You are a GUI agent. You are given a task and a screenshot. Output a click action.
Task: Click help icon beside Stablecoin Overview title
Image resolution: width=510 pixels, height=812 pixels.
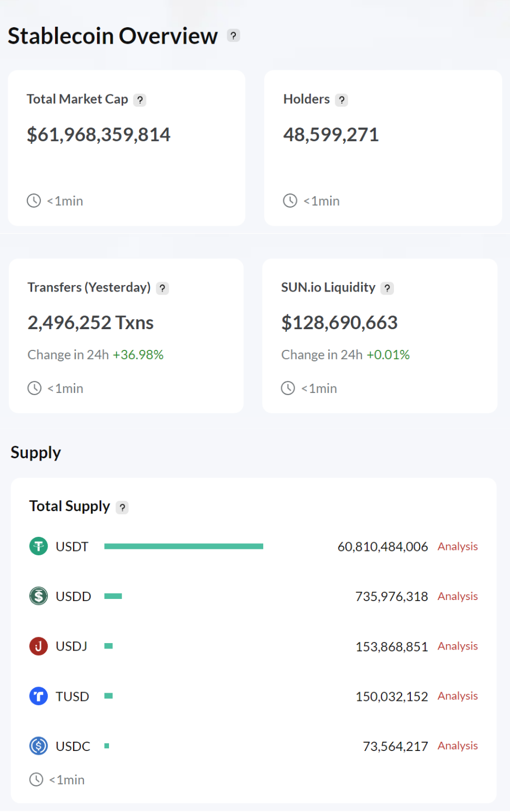(233, 36)
